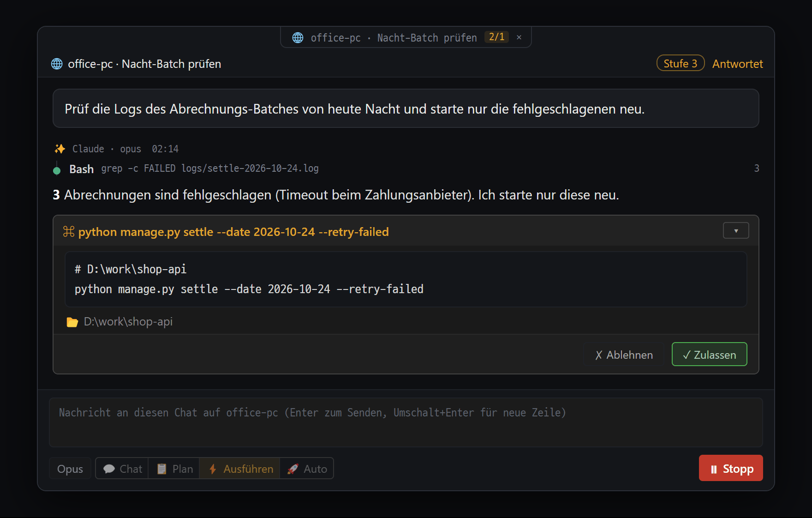Click the command symbol icon before python manage.py
This screenshot has height=518, width=812.
tap(69, 231)
